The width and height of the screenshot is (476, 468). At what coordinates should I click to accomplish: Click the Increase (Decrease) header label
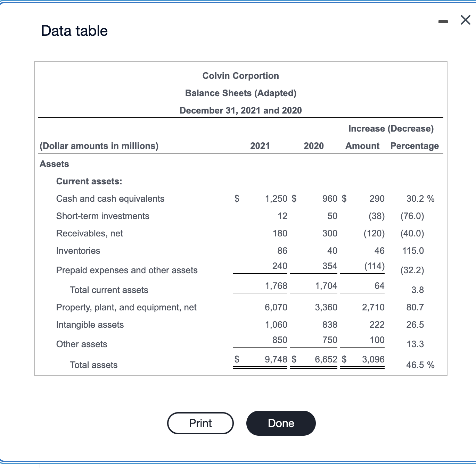pos(391,128)
